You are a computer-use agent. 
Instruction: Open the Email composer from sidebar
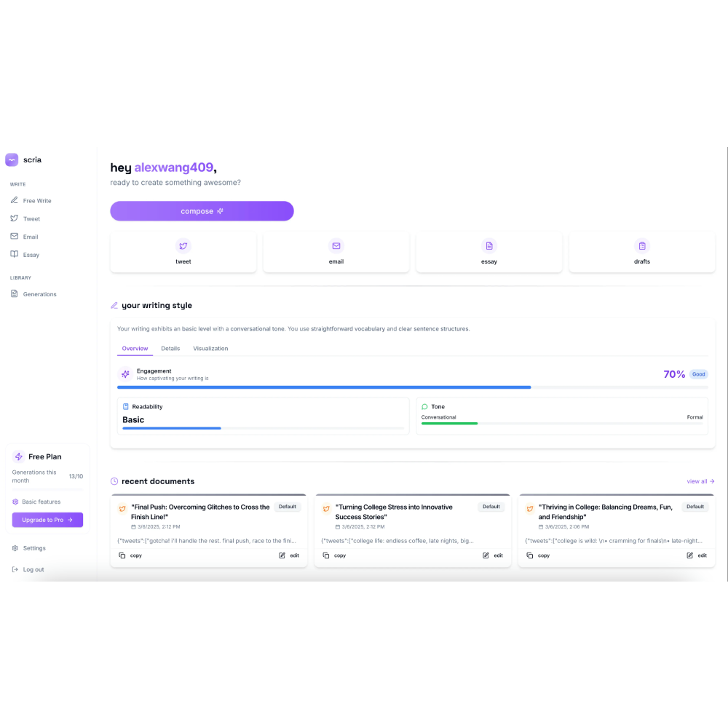point(30,236)
